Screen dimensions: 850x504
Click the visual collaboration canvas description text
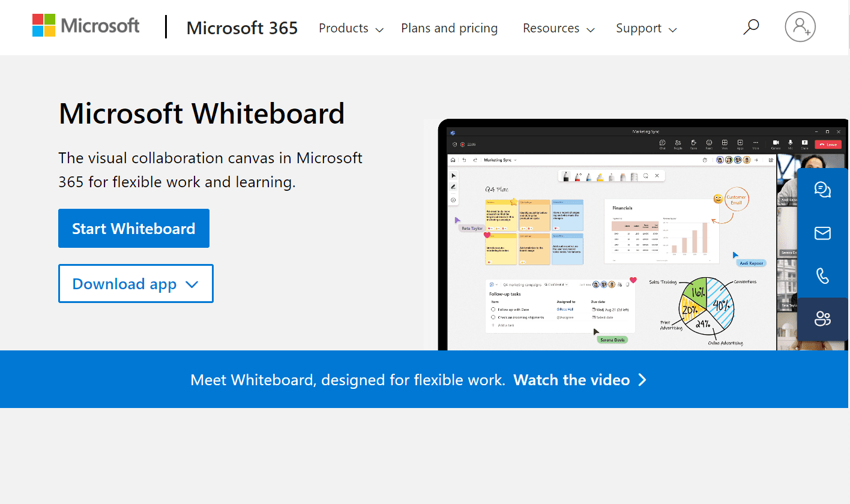click(211, 170)
